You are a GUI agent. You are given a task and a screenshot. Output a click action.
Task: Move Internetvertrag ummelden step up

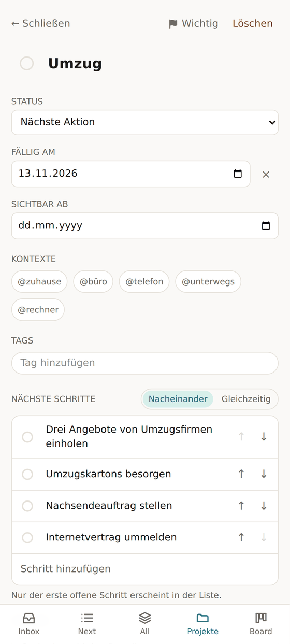241,537
